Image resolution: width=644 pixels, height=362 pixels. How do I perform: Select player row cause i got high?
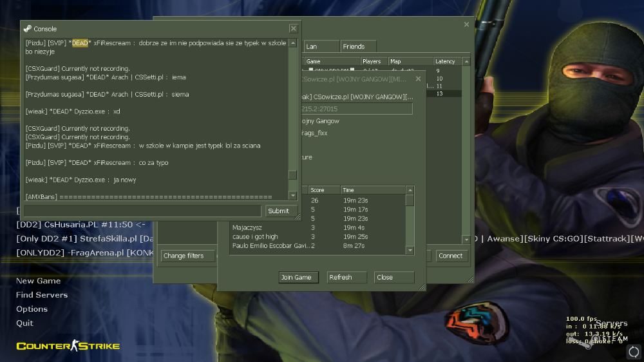317,236
